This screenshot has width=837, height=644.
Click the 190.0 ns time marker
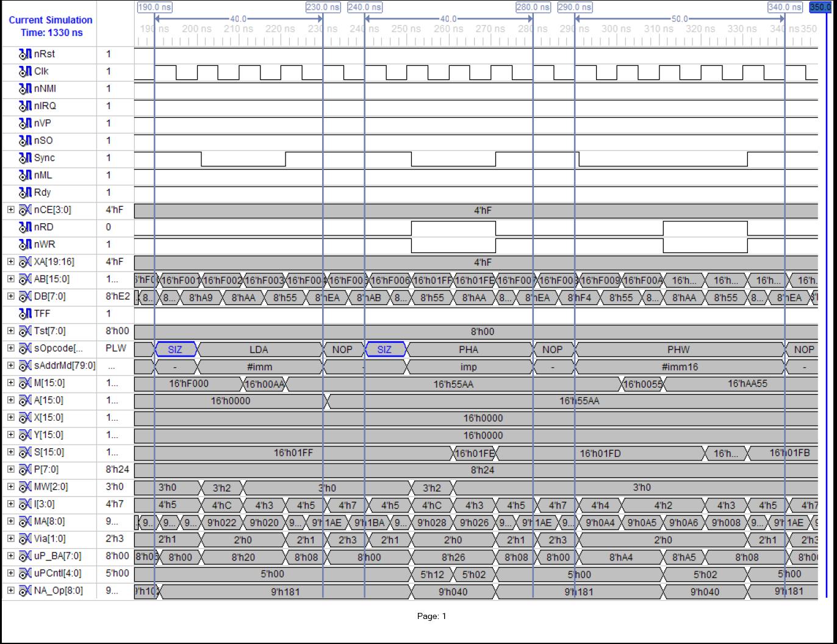pyautogui.click(x=155, y=7)
